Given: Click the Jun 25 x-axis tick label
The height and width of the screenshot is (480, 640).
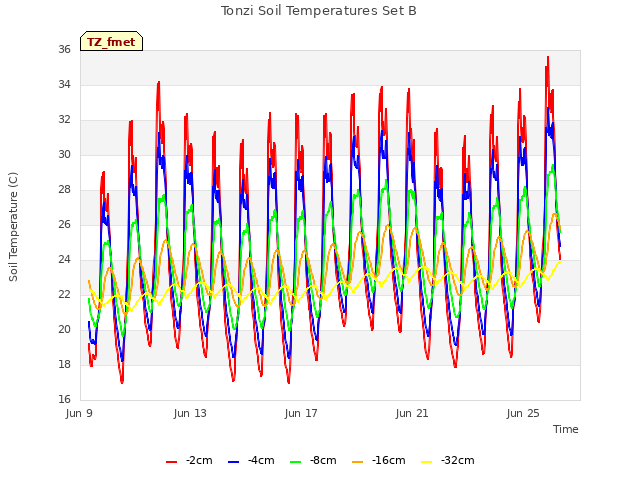Looking at the screenshot, I should coord(523,413).
